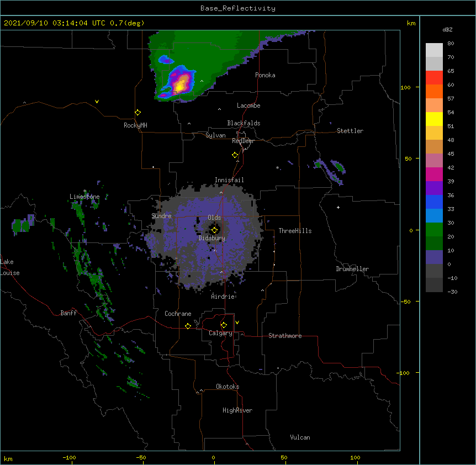Click the Lacombe city label

pyautogui.click(x=248, y=105)
